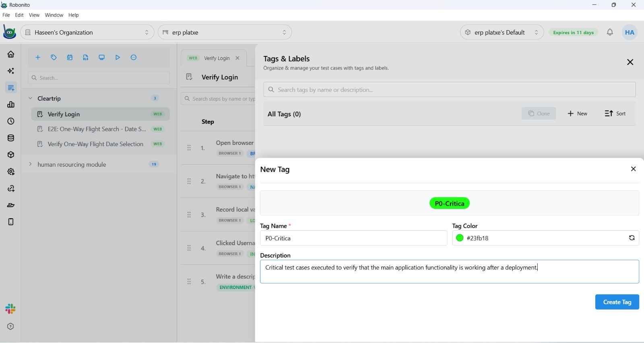Image resolution: width=644 pixels, height=343 pixels.
Task: Click the Clone button
Action: click(539, 114)
